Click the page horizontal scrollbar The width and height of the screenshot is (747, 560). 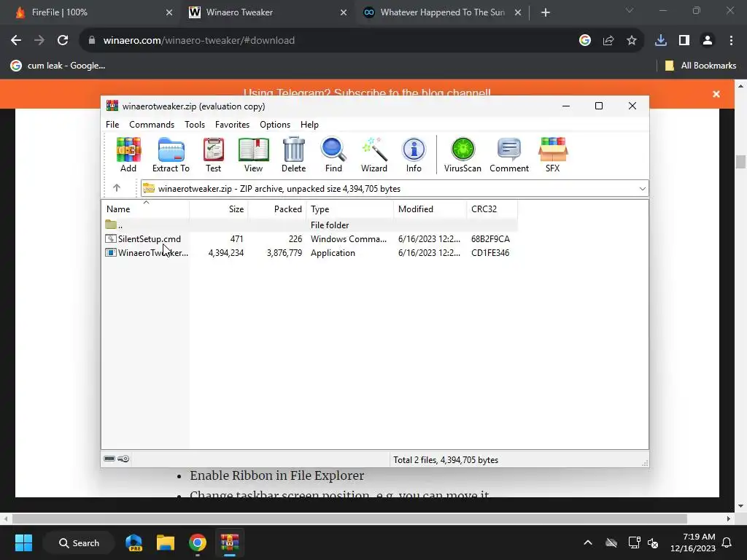coord(349,518)
